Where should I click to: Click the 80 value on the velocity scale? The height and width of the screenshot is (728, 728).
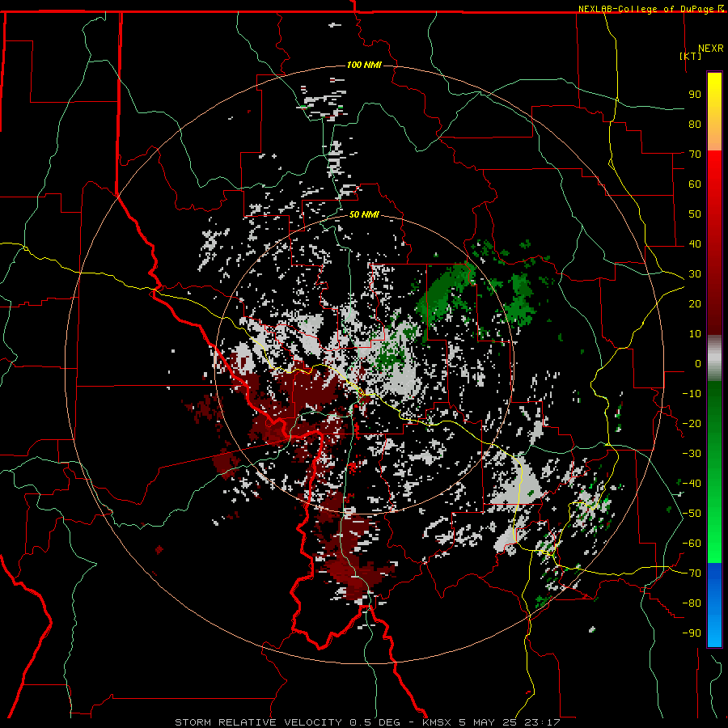pyautogui.click(x=695, y=125)
